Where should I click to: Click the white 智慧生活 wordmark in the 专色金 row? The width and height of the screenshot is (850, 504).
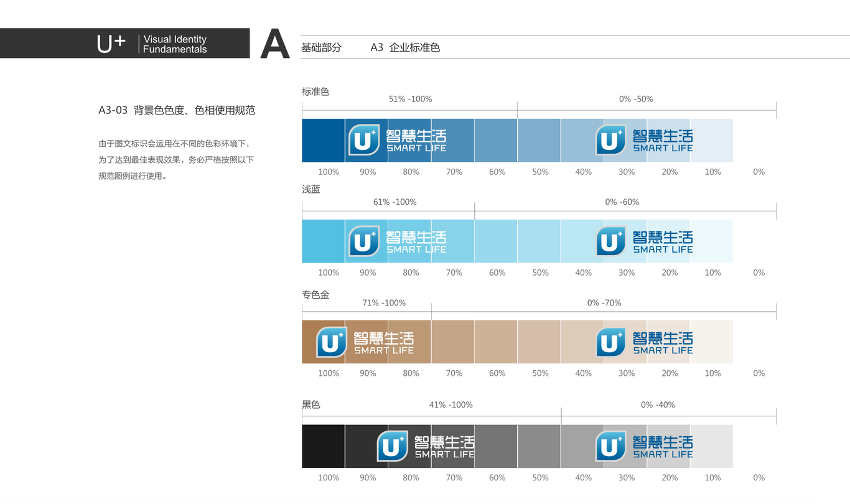pos(384,338)
